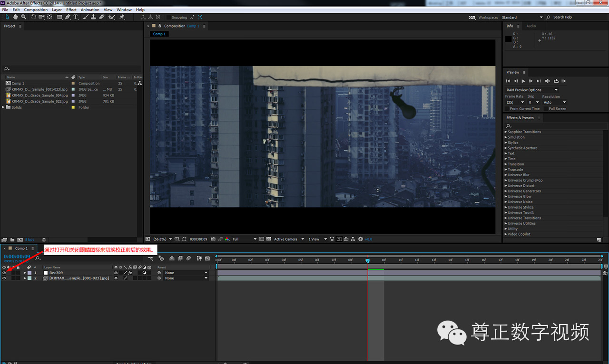Open the Composition flowchart icon in viewer
The width and height of the screenshot is (609, 364).
point(353,239)
